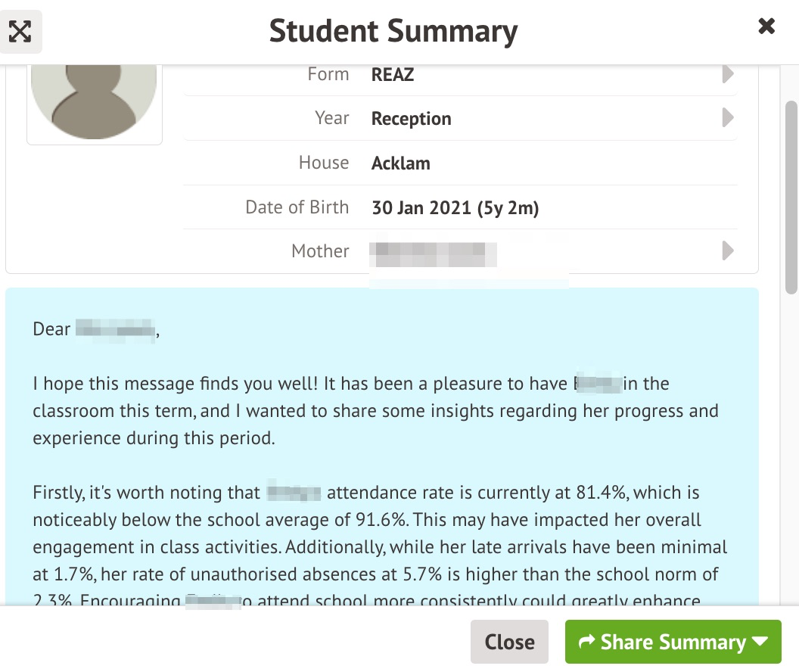The width and height of the screenshot is (799, 672).
Task: Click the Share Summary button
Action: 662,642
